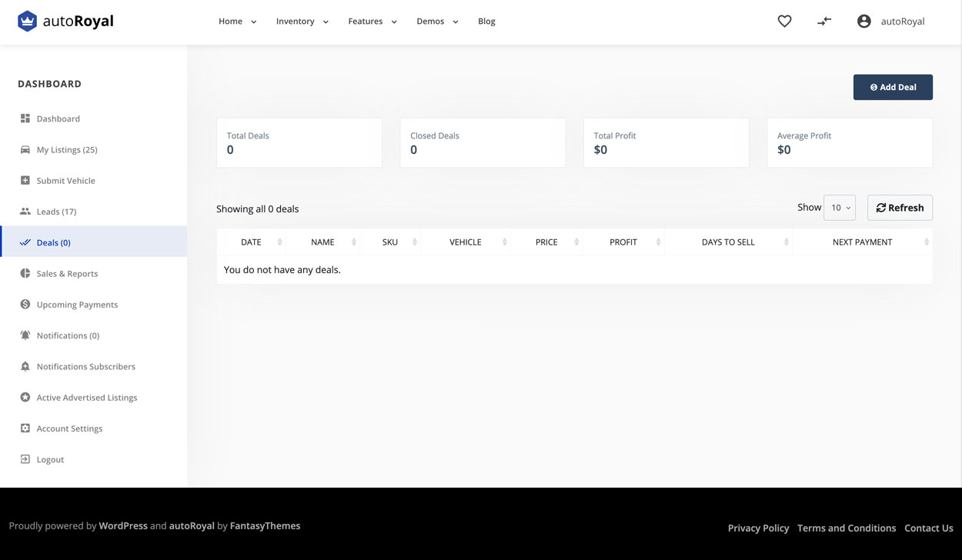The height and width of the screenshot is (560, 962).
Task: Expand the Inventory menu chevron
Action: pyautogui.click(x=326, y=22)
